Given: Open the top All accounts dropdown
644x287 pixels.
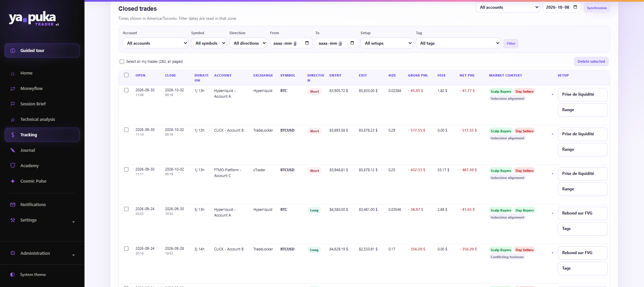Looking at the screenshot, I should pos(508,7).
